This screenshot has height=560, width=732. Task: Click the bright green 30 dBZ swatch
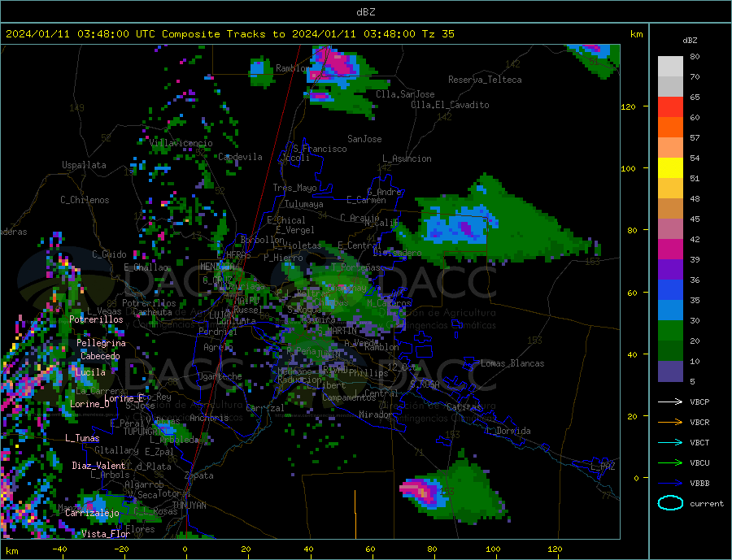(670, 331)
